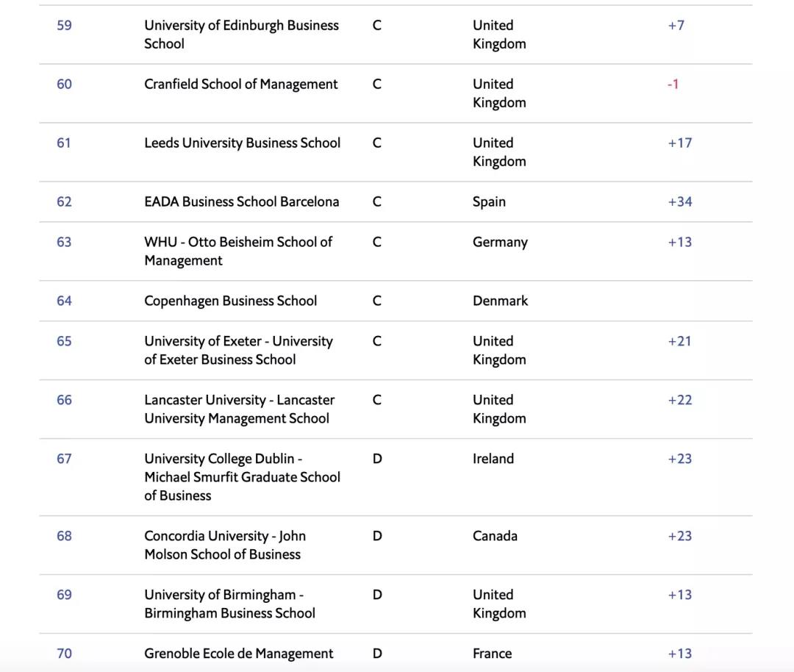Select University of Exeter Business School
Image resolution: width=794 pixels, height=672 pixels.
(x=238, y=351)
